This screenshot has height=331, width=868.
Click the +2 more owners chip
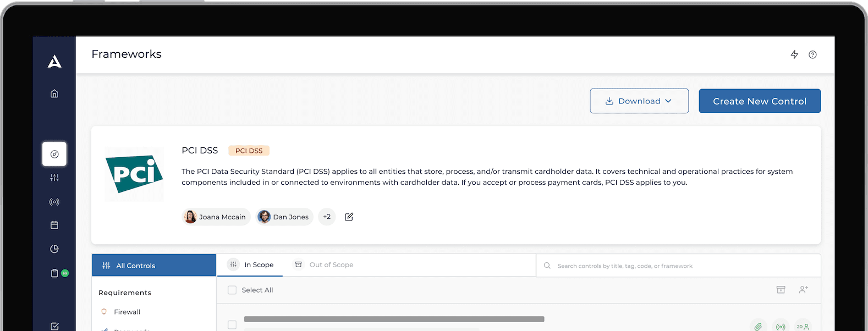pos(327,217)
